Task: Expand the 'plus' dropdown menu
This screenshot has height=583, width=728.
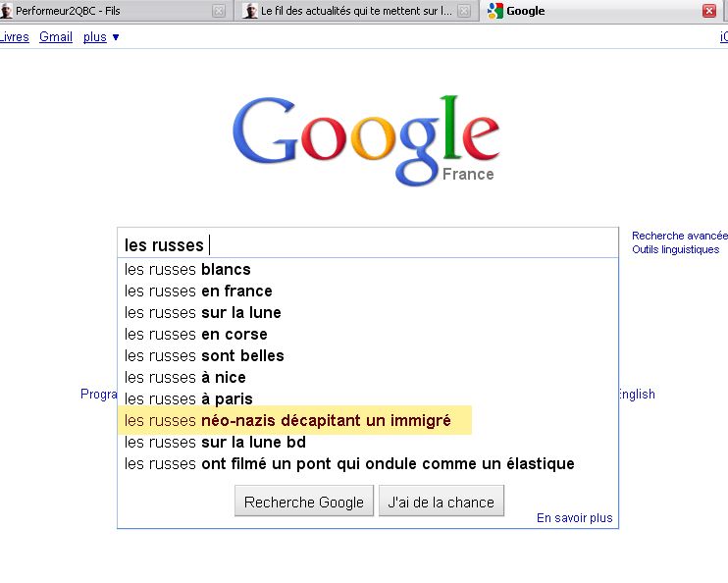Action: coord(101,37)
